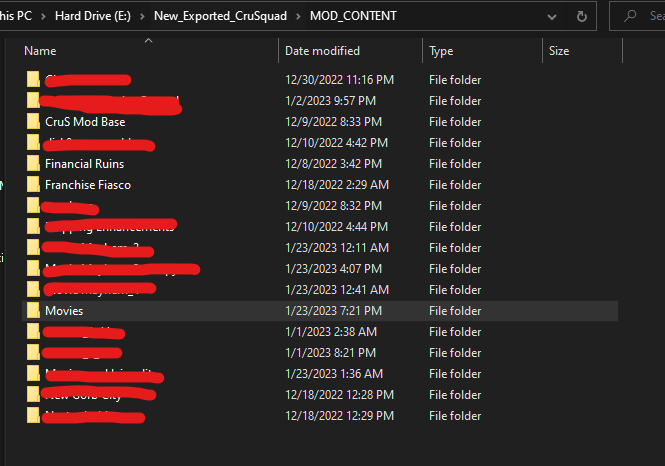Sort files by the Size column
This screenshot has width=665, height=466.
pyautogui.click(x=559, y=51)
